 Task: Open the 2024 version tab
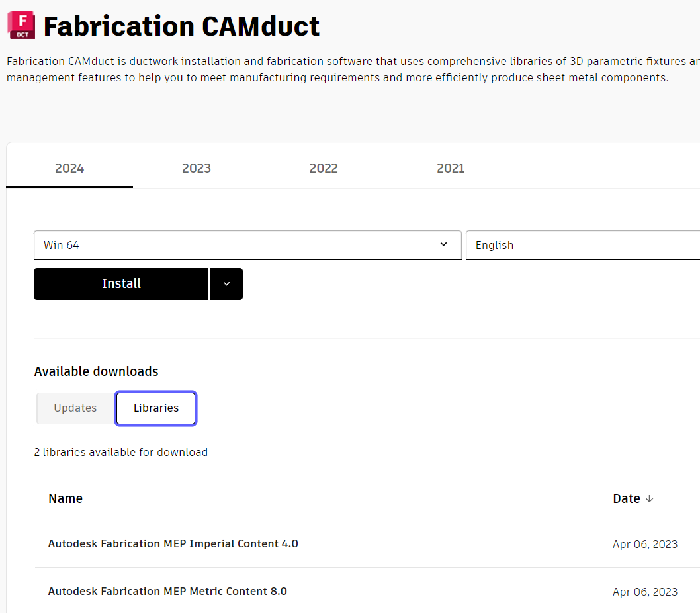tap(69, 168)
